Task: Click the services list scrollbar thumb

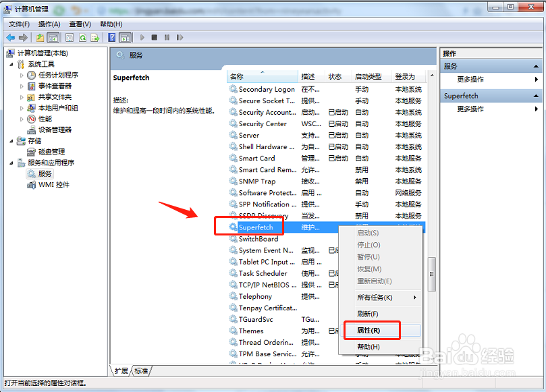Action: 432,274
